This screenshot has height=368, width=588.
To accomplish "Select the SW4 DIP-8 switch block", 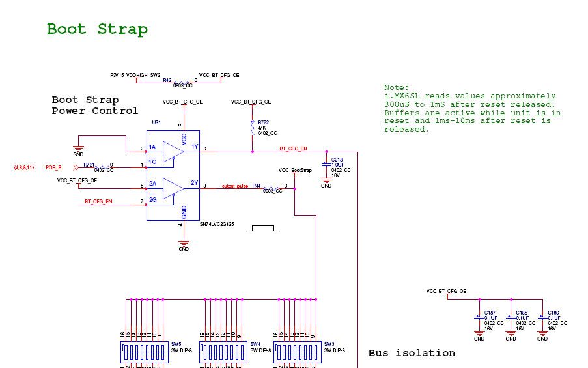I will [x=223, y=352].
